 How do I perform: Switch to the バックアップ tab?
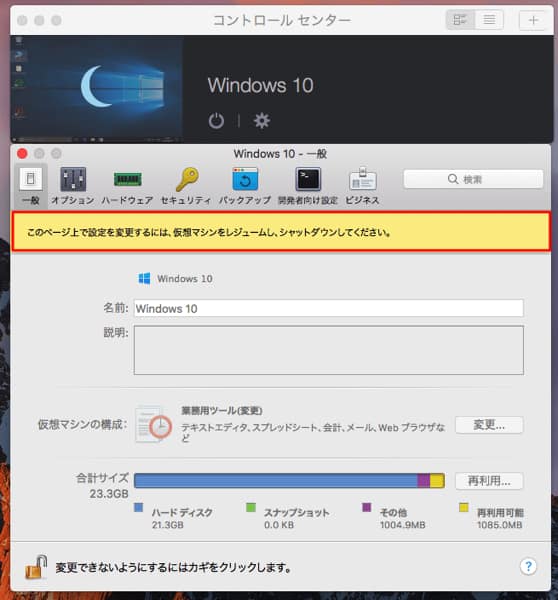tap(245, 186)
